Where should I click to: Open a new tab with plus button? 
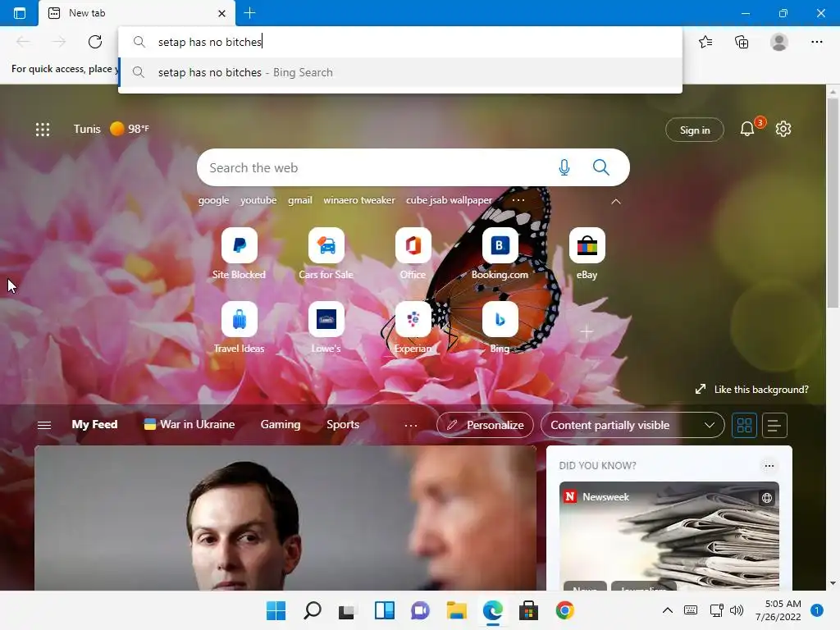[x=249, y=13]
